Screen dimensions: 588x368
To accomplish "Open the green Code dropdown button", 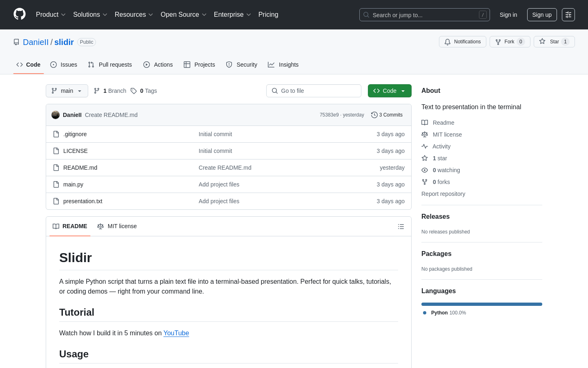I will [x=390, y=91].
